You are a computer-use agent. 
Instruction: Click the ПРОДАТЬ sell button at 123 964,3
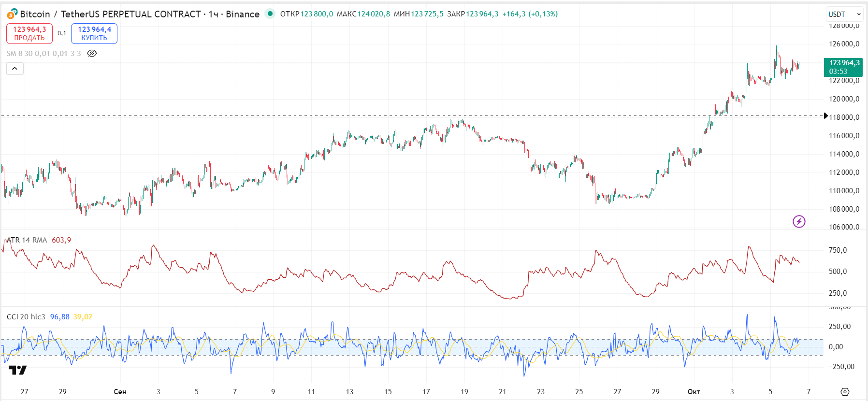click(29, 33)
